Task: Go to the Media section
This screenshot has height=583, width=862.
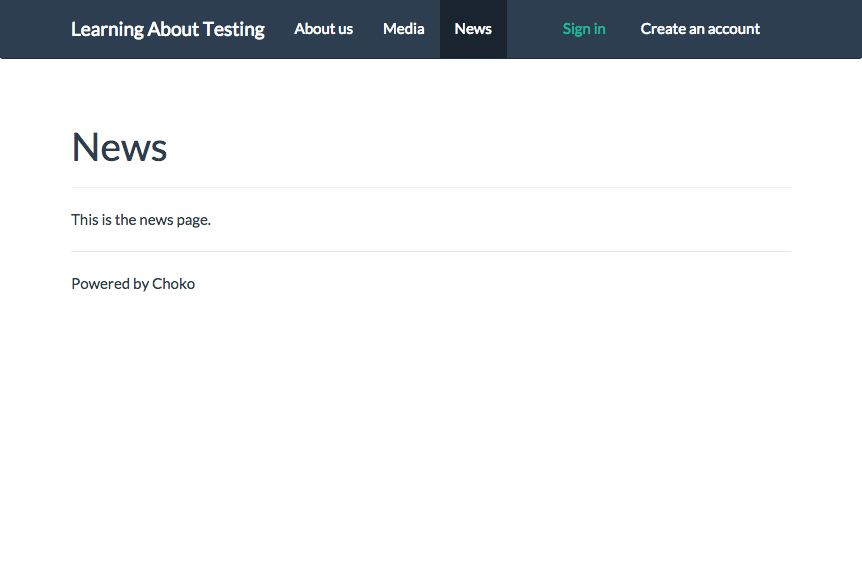Action: (403, 29)
